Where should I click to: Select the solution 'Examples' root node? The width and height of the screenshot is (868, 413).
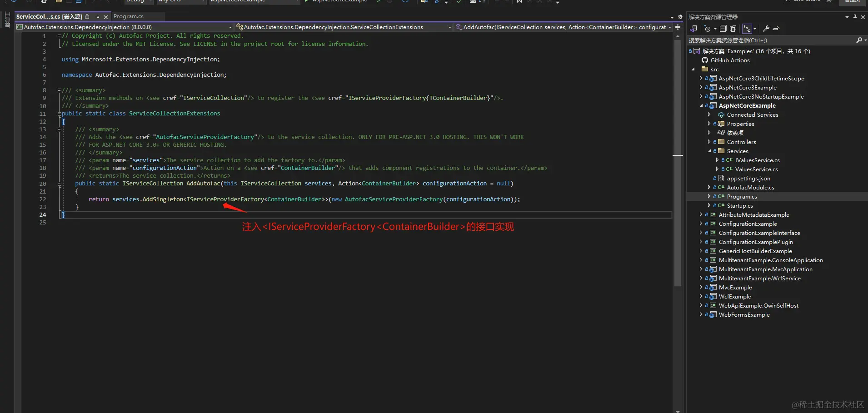point(756,51)
